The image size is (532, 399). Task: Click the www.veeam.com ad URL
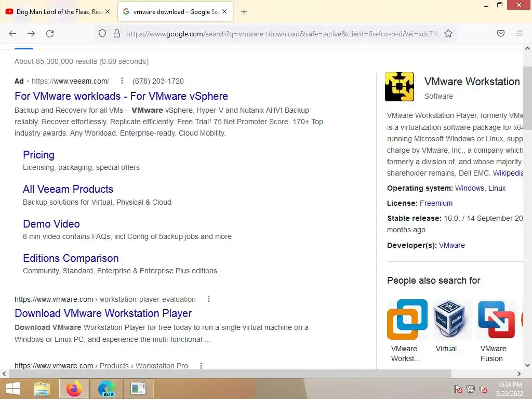(x=70, y=81)
